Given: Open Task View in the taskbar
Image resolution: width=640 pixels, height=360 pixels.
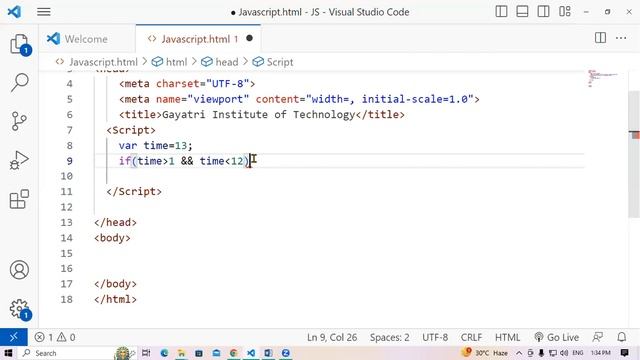Looking at the screenshot, I should 146,353.
